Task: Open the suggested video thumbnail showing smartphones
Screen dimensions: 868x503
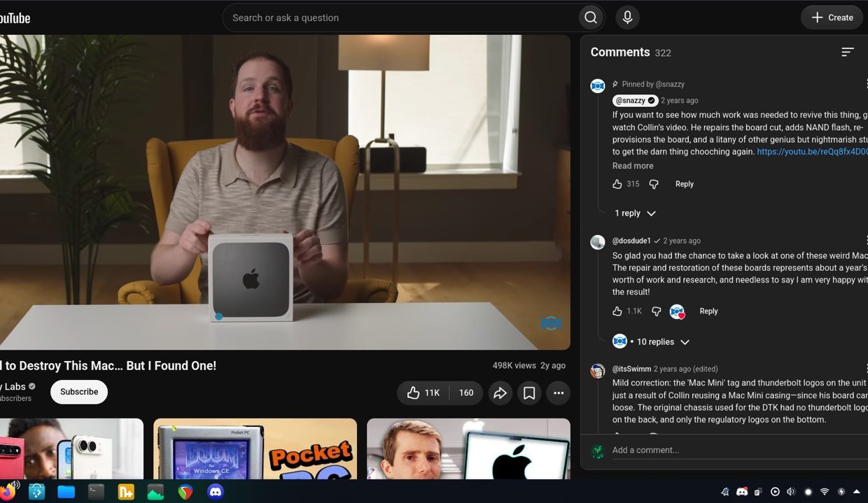Action: coord(71,448)
